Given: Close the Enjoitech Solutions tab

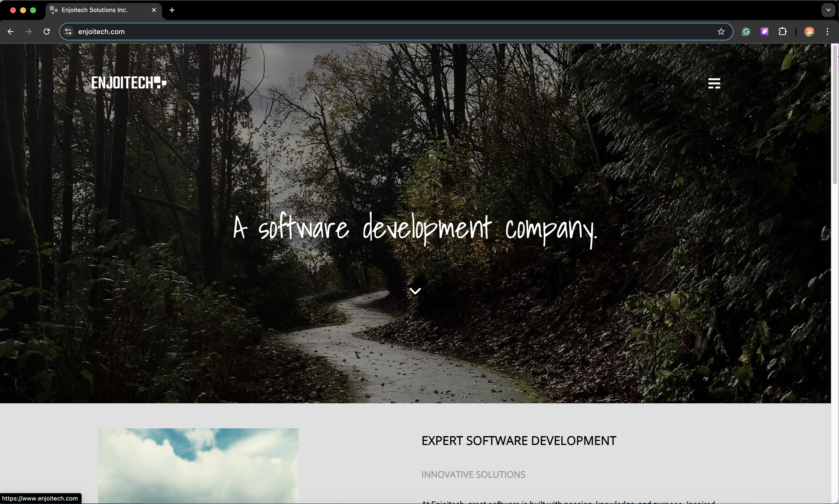Looking at the screenshot, I should (154, 10).
